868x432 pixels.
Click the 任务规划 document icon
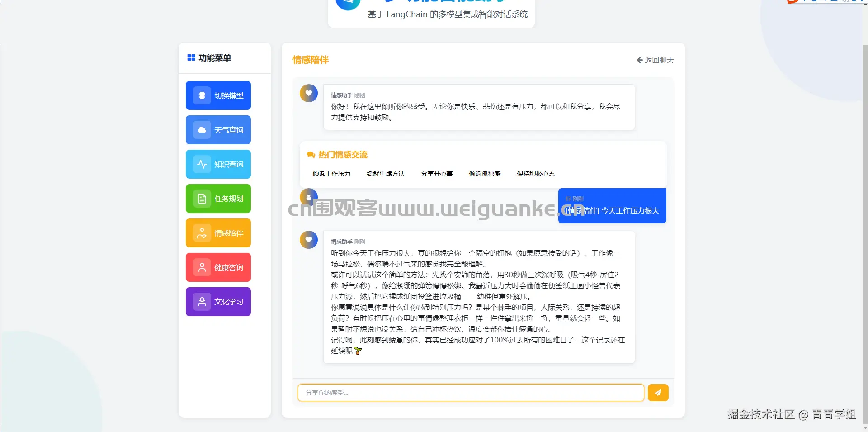click(x=202, y=199)
